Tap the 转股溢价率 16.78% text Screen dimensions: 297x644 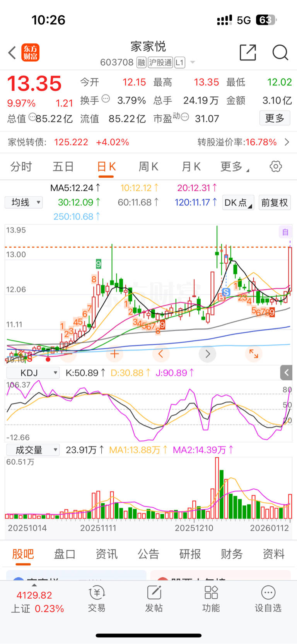click(x=237, y=142)
